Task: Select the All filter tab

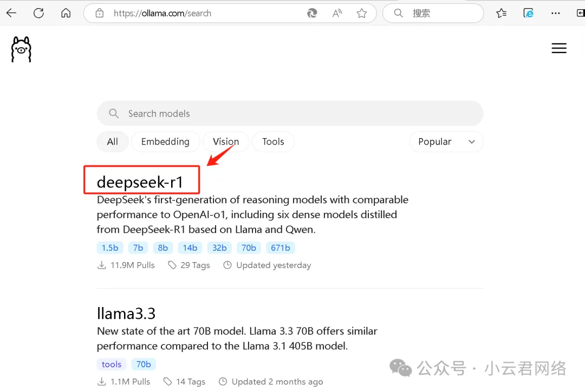Action: tap(112, 142)
